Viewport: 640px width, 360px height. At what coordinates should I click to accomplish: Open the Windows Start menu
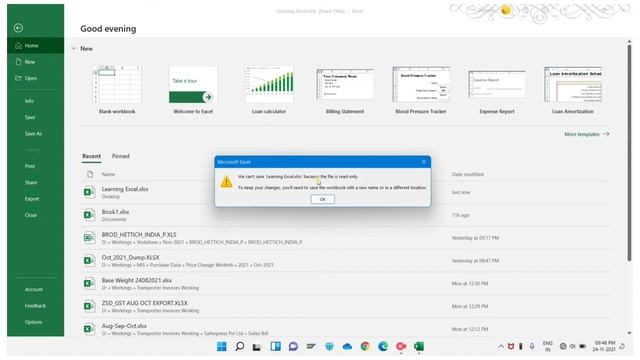tap(222, 347)
